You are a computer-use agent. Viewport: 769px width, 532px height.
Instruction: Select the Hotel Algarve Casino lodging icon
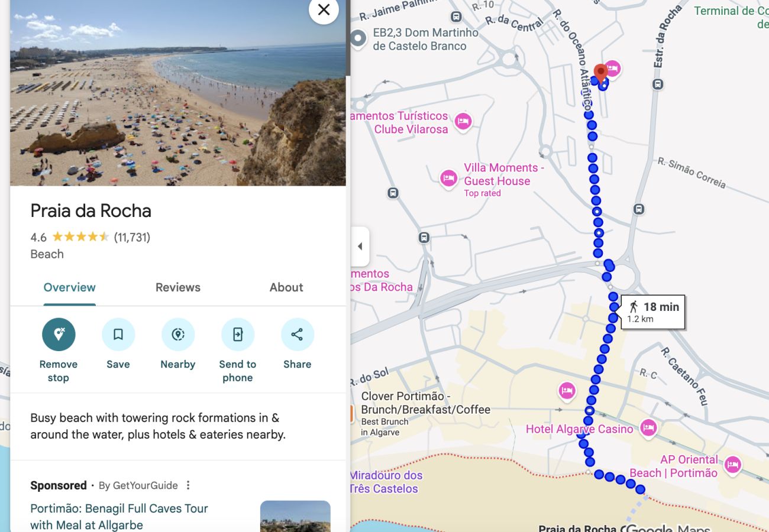(648, 429)
